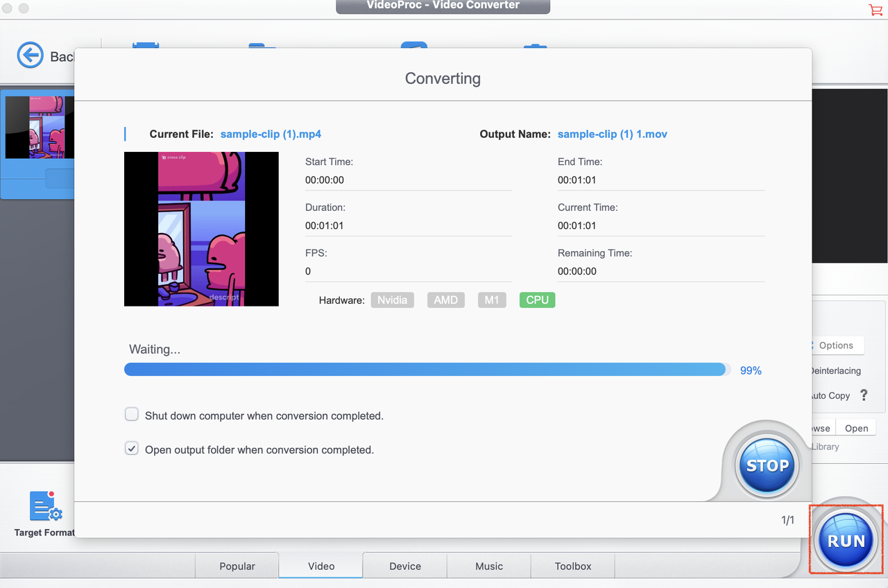The height and width of the screenshot is (588, 888).
Task: Click the help question mark beside Auto Copy
Action: [864, 395]
